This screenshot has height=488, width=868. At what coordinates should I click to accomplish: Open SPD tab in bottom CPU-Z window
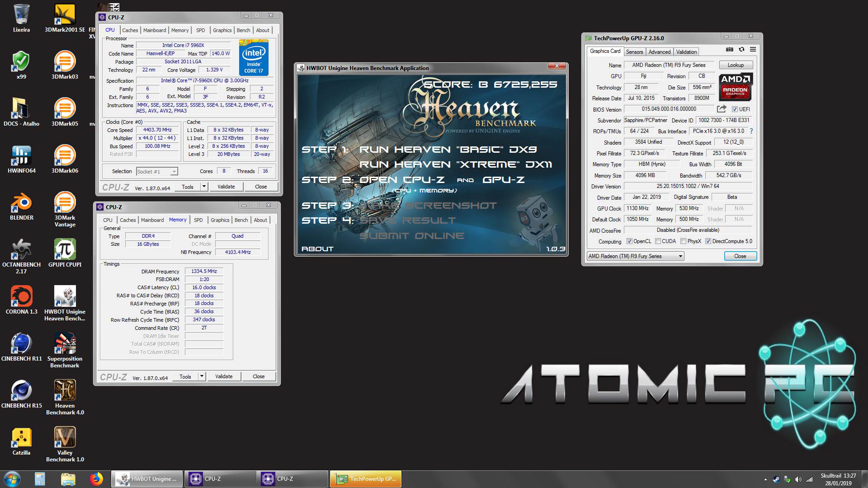pyautogui.click(x=198, y=220)
